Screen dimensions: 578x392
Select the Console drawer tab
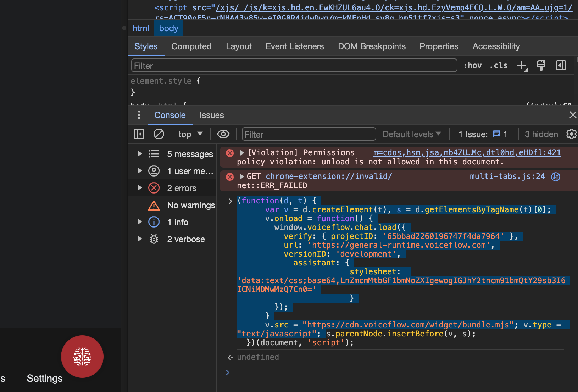170,115
